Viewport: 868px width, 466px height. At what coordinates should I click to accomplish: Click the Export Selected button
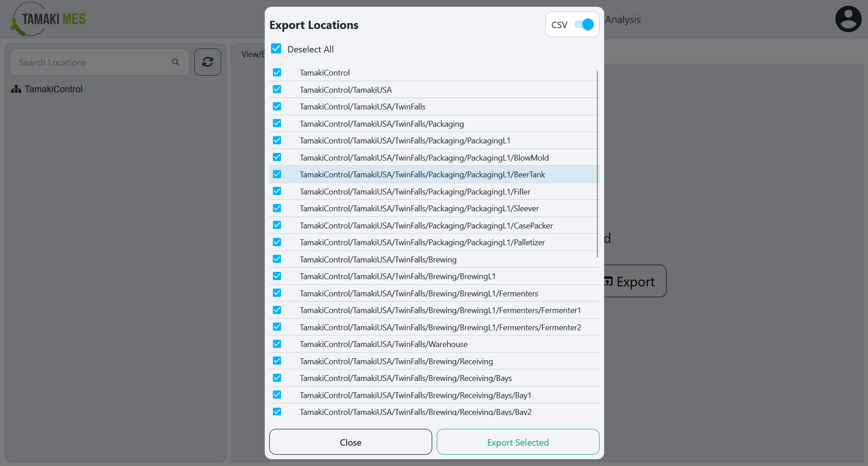click(517, 442)
